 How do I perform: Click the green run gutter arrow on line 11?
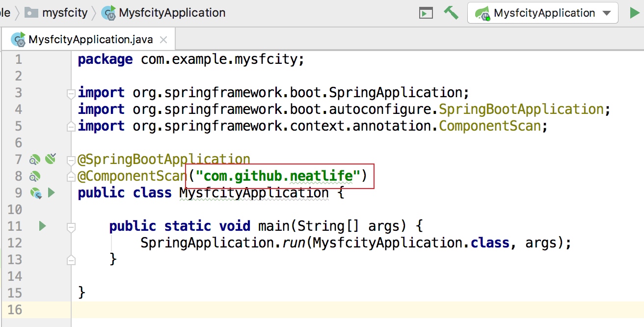(42, 226)
